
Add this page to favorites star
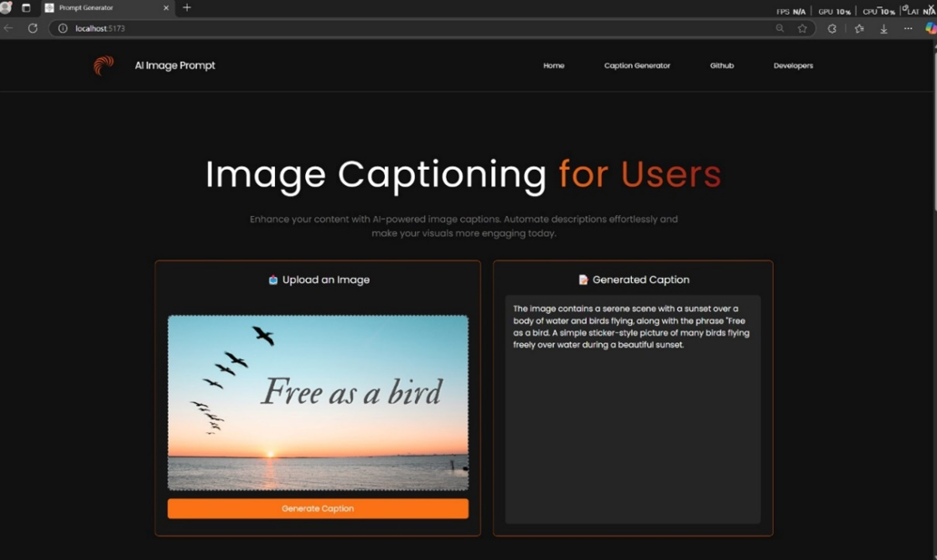coord(802,28)
